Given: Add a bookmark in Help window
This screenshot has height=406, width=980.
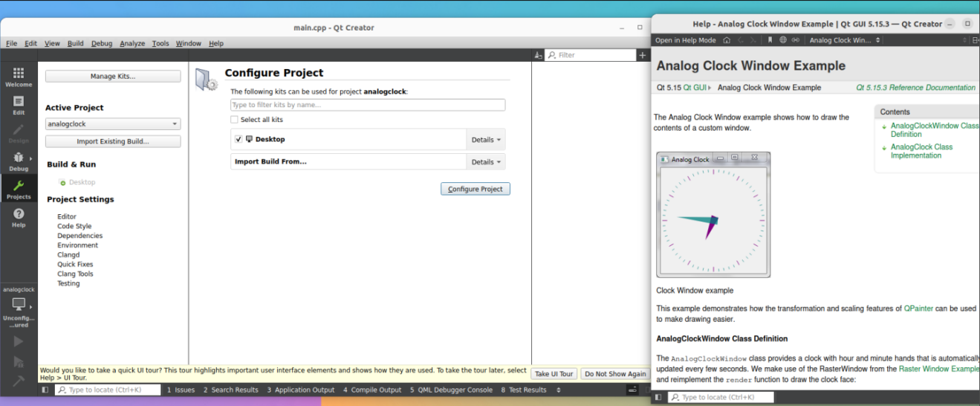Looking at the screenshot, I should tap(770, 40).
